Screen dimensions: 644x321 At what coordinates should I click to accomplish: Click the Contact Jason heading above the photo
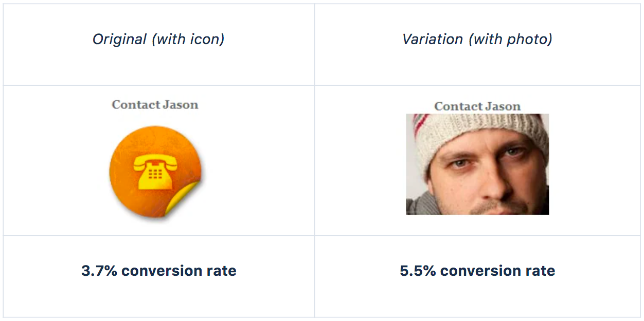[x=477, y=106]
